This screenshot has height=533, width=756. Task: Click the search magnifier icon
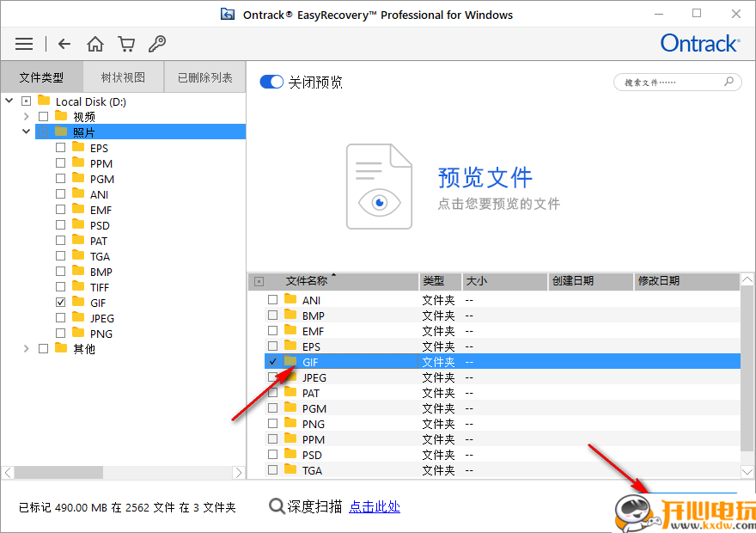click(729, 82)
